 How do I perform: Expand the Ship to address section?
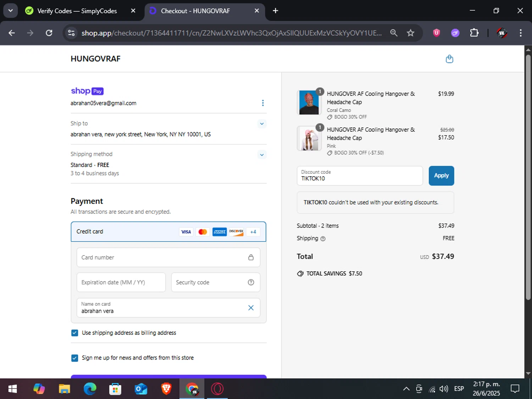(262, 124)
